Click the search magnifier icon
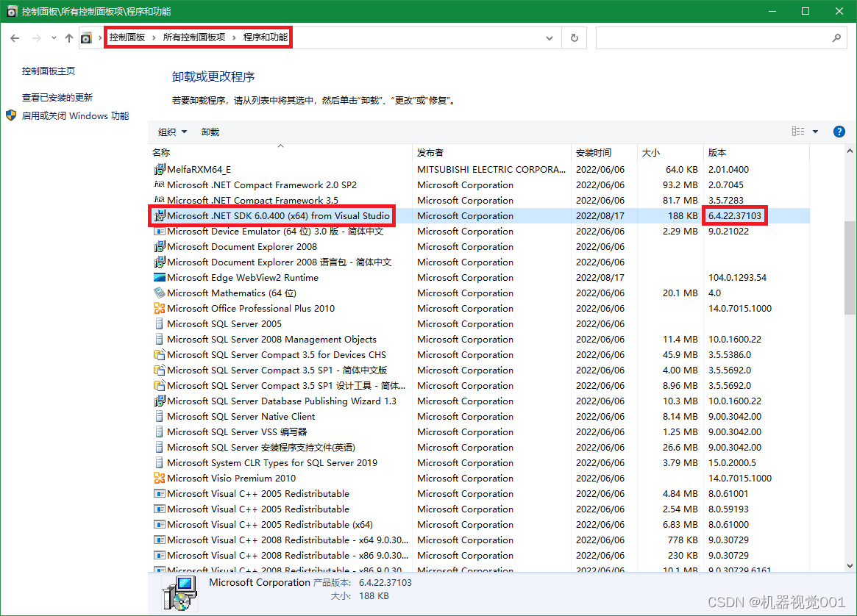Viewport: 857px width, 616px height. [x=836, y=37]
